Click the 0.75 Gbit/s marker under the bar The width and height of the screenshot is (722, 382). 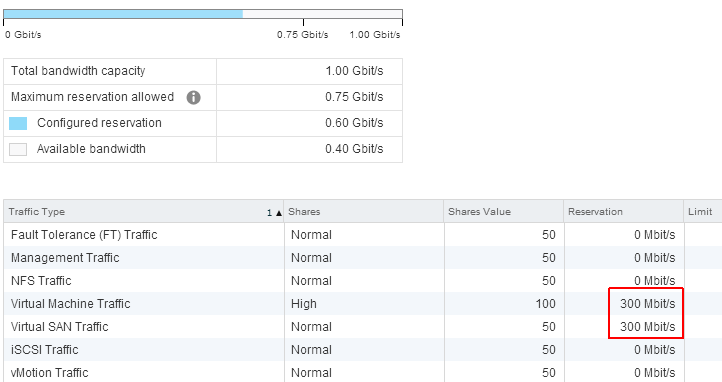click(x=303, y=35)
